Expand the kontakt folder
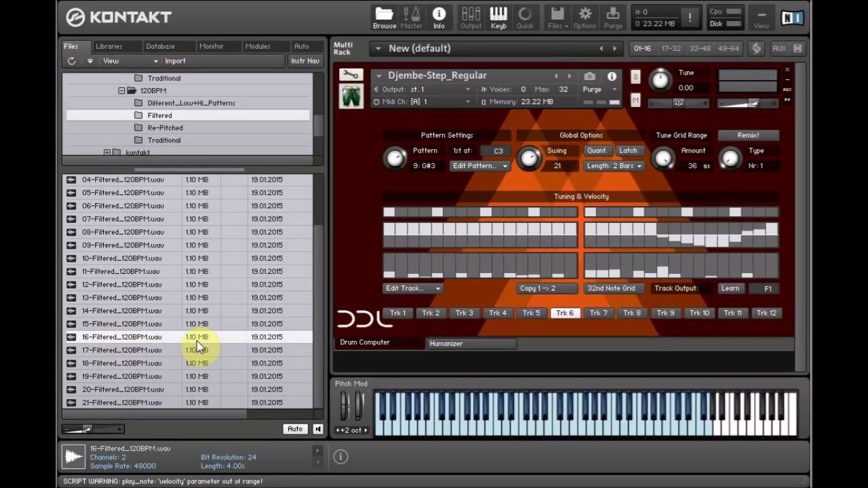The image size is (868, 488). (x=106, y=152)
